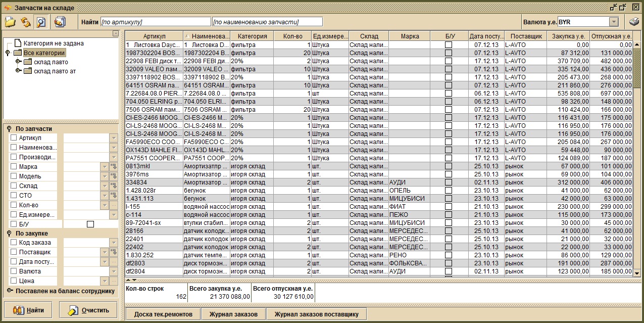Focus the по артикулу search field

[x=156, y=22]
